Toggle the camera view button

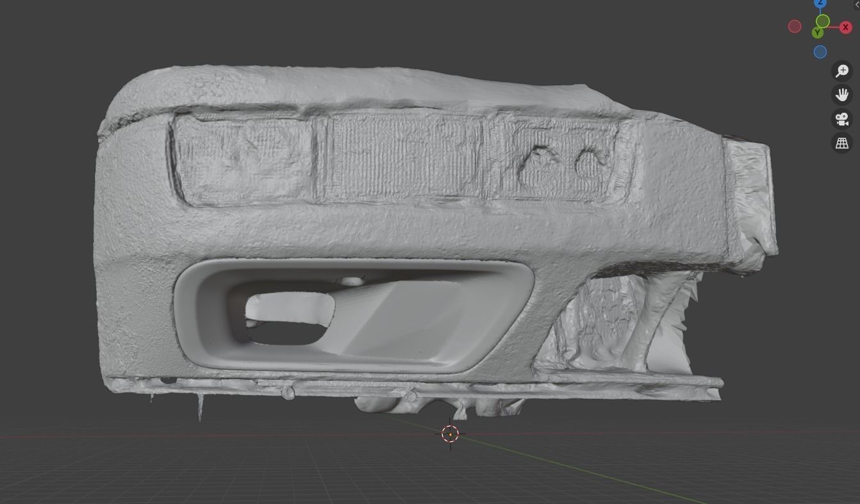click(842, 119)
